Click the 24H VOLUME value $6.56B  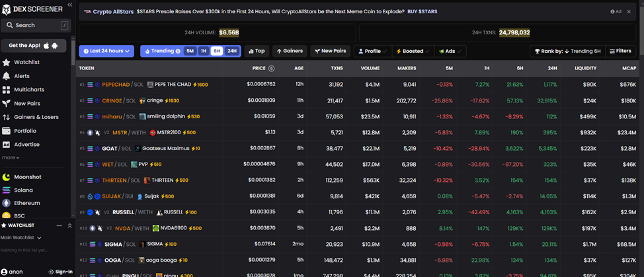click(x=229, y=33)
